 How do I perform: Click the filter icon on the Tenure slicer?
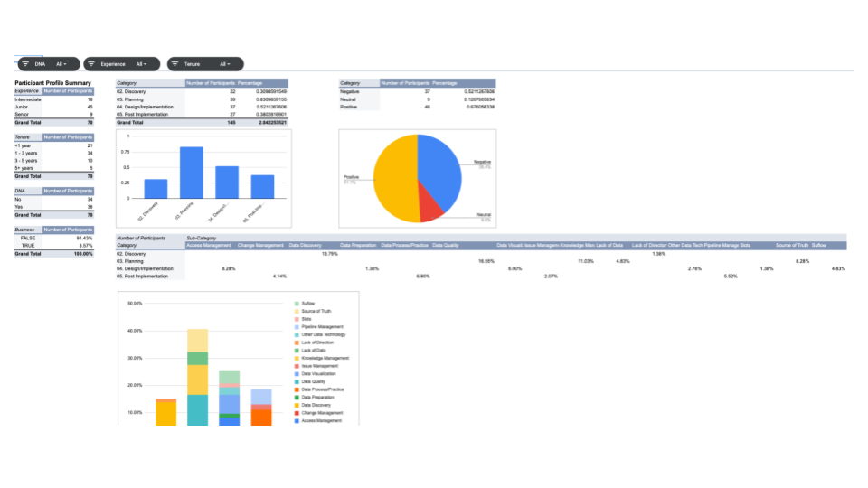[175, 64]
